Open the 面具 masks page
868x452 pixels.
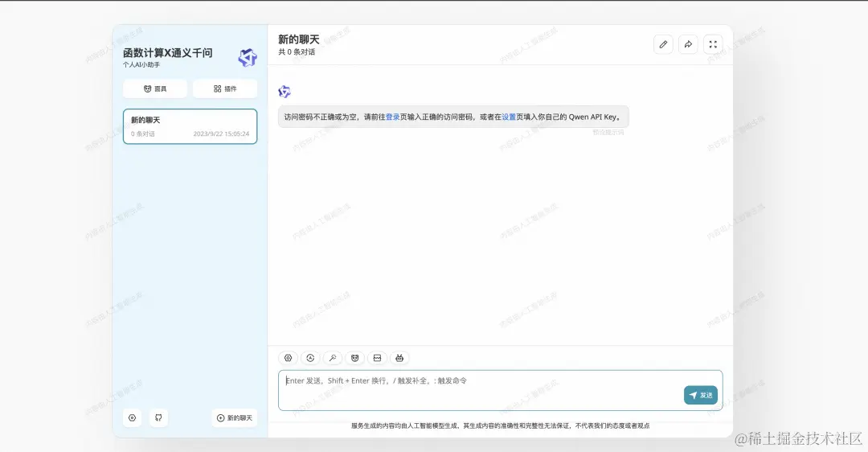click(x=155, y=88)
